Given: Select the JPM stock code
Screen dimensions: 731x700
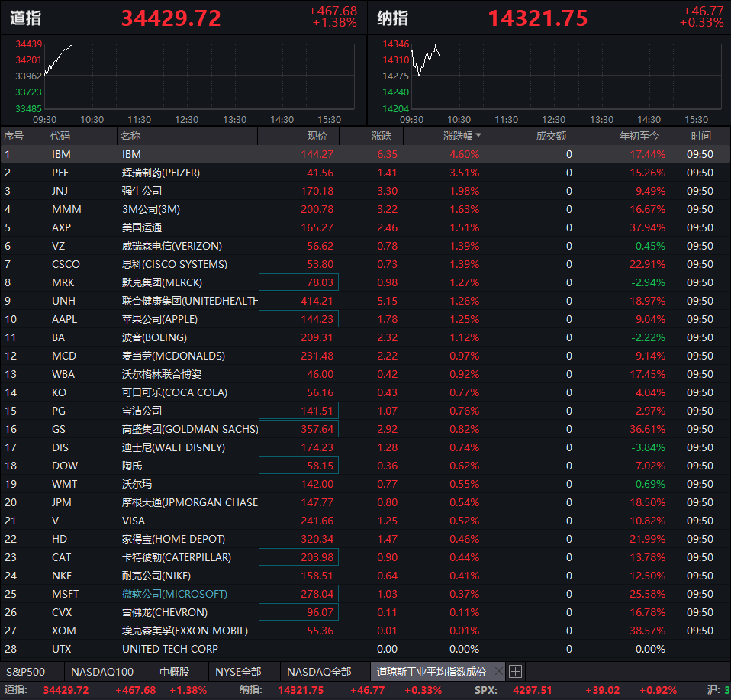Looking at the screenshot, I should point(62,502).
